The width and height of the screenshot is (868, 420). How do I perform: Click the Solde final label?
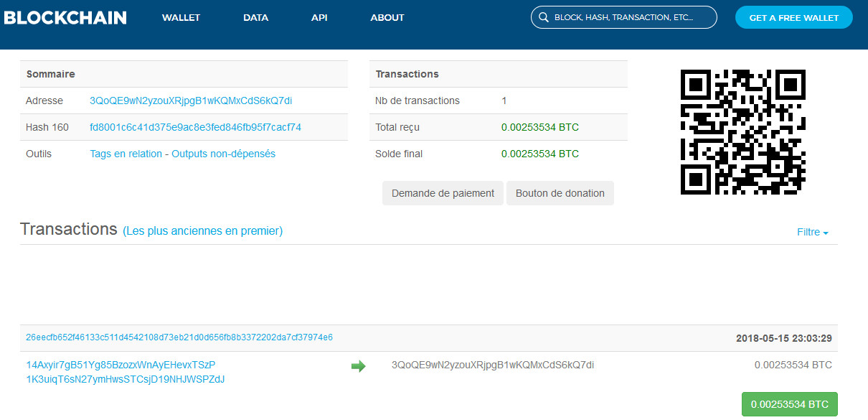pos(399,154)
